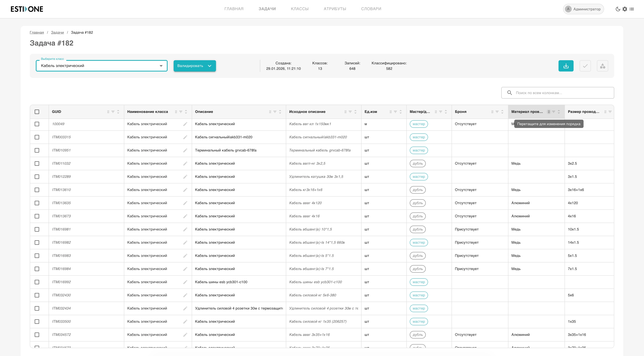
Task: Check the row 100049 checkbox
Action: point(37,124)
